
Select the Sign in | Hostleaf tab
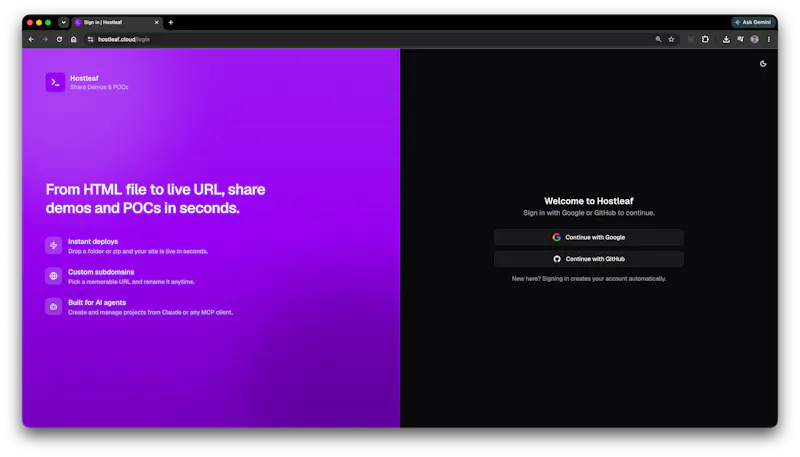coord(116,22)
